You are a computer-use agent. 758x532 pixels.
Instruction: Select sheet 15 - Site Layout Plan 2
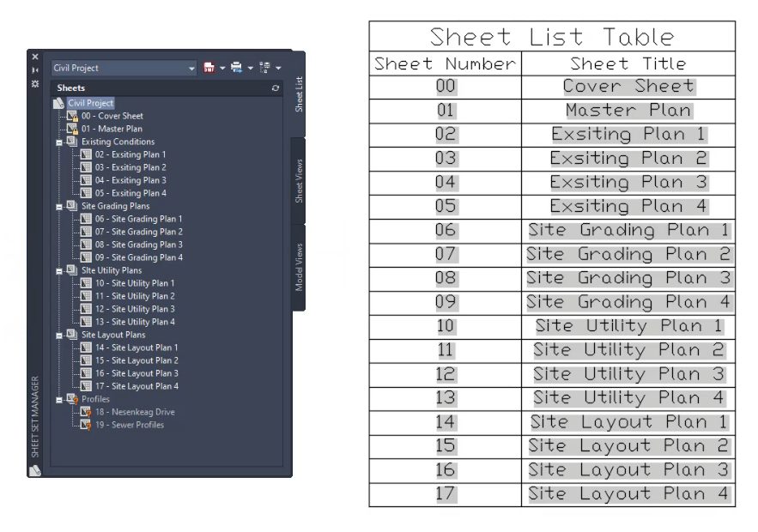(x=136, y=360)
